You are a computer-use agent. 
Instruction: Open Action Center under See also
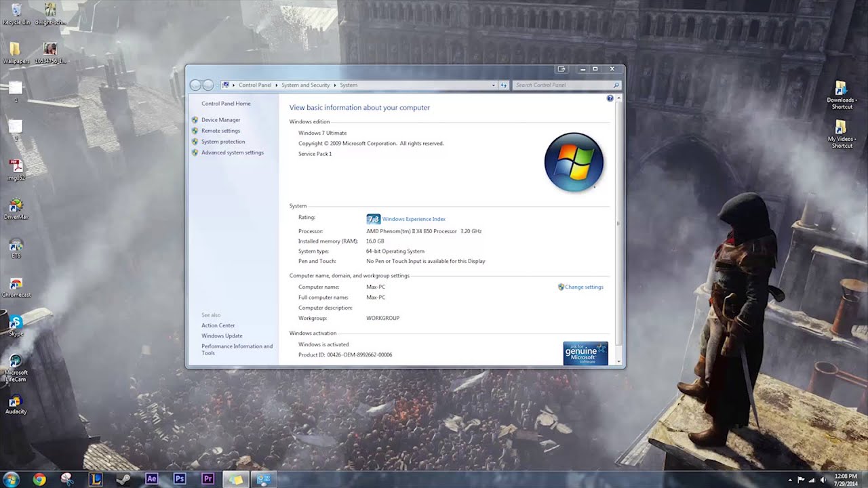tap(218, 325)
